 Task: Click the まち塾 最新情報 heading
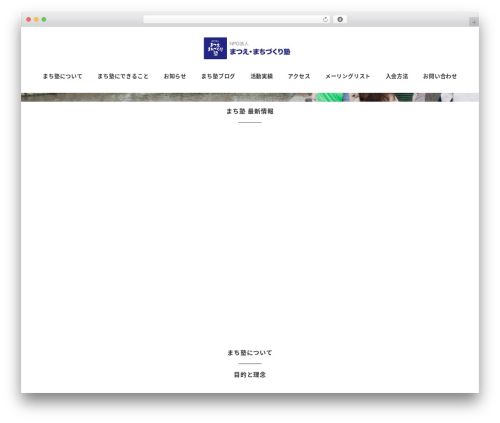(x=250, y=111)
